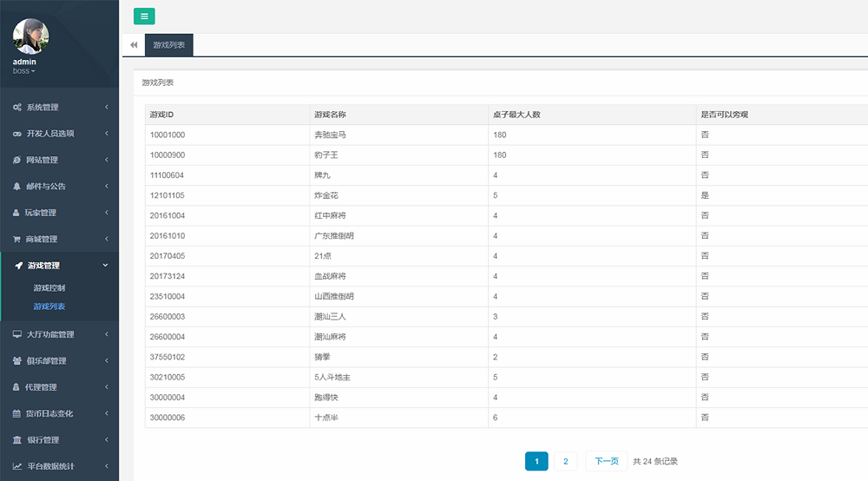
Task: Click the gears icon for 系统管理
Action: click(x=17, y=108)
